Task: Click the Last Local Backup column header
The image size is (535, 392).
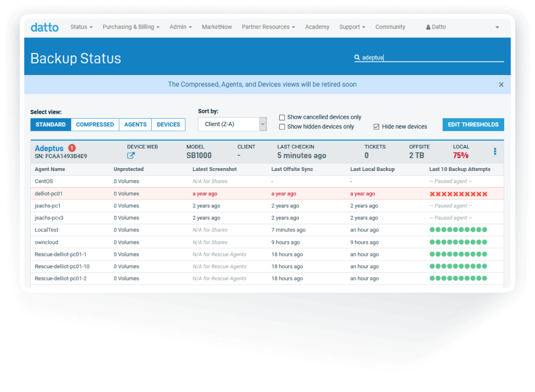Action: click(372, 169)
